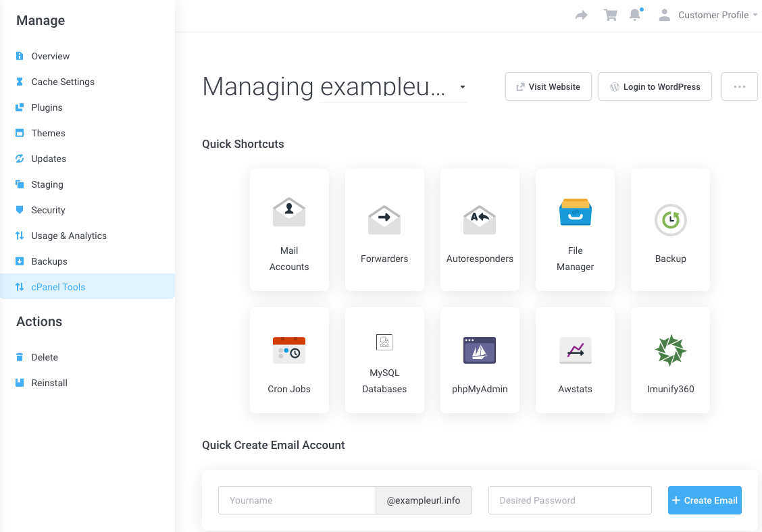
Task: Open the Autoresponders shortcut
Action: coord(480,230)
